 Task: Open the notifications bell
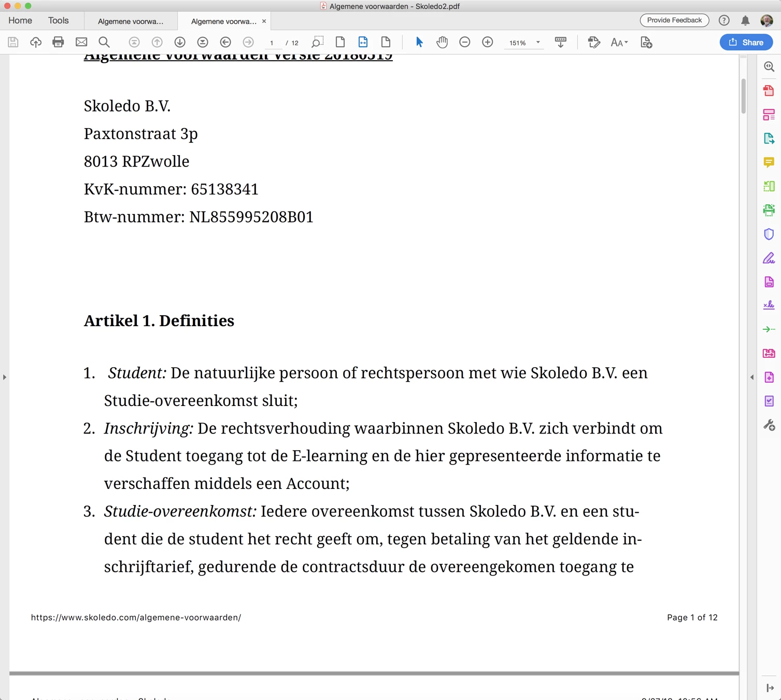click(x=745, y=20)
